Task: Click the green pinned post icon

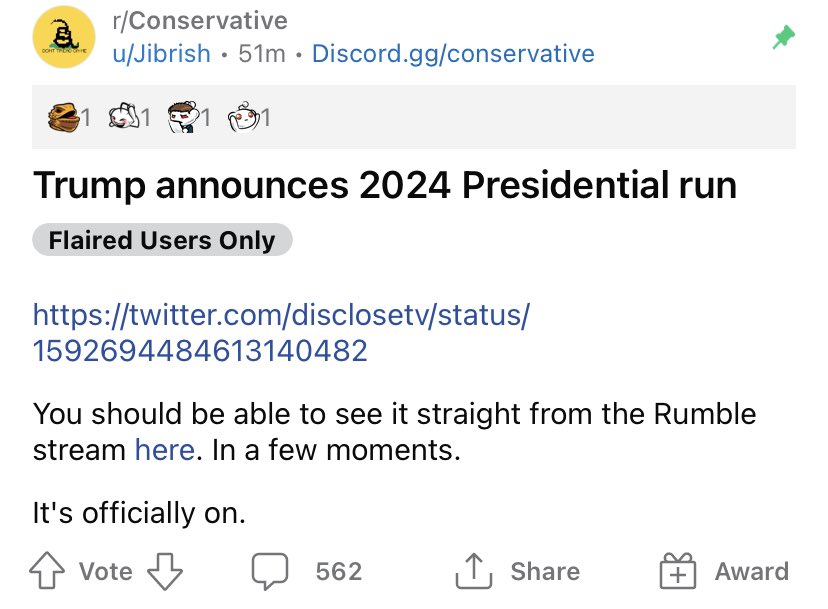Action: (784, 38)
